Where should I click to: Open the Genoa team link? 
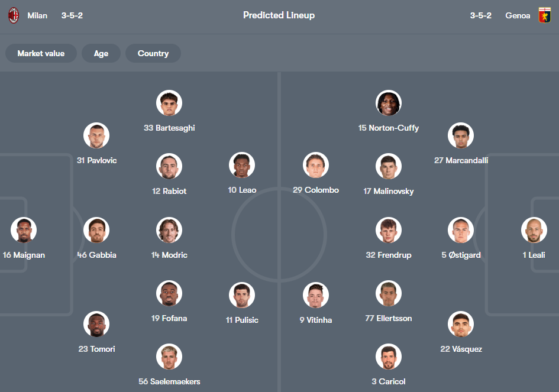[518, 15]
